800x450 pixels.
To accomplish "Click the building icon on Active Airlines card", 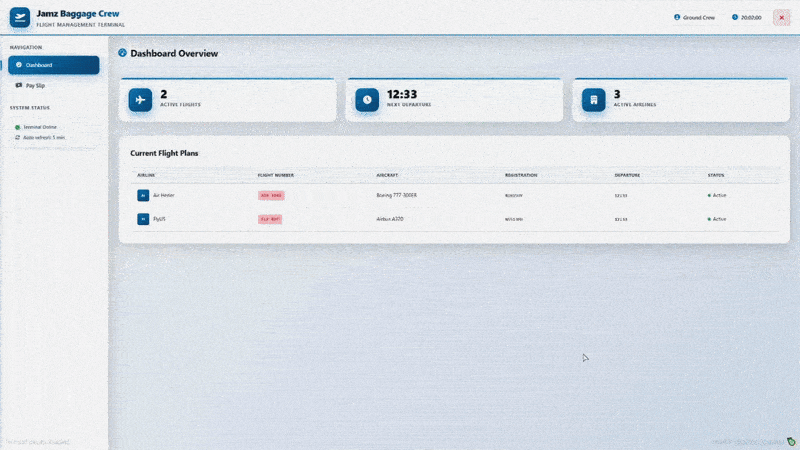I will (594, 100).
